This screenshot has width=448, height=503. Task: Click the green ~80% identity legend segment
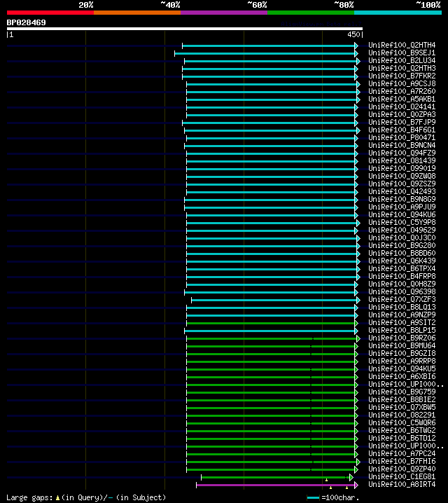[x=311, y=13]
